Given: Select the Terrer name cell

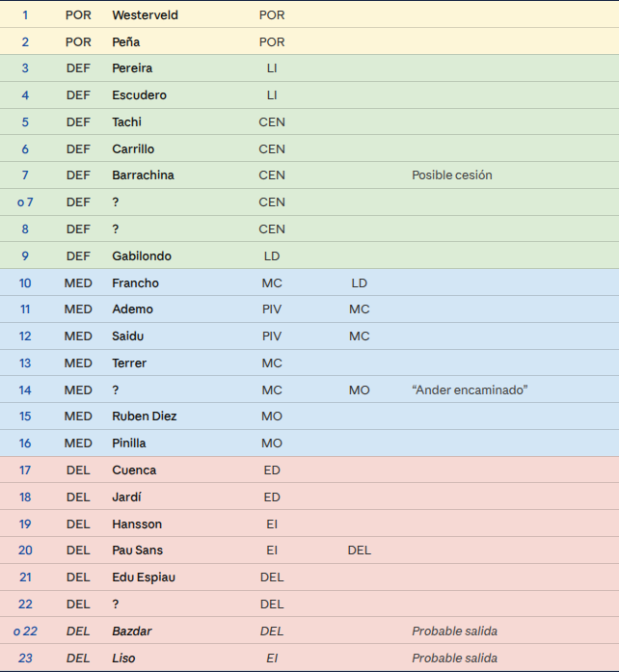Looking at the screenshot, I should coord(129,363).
